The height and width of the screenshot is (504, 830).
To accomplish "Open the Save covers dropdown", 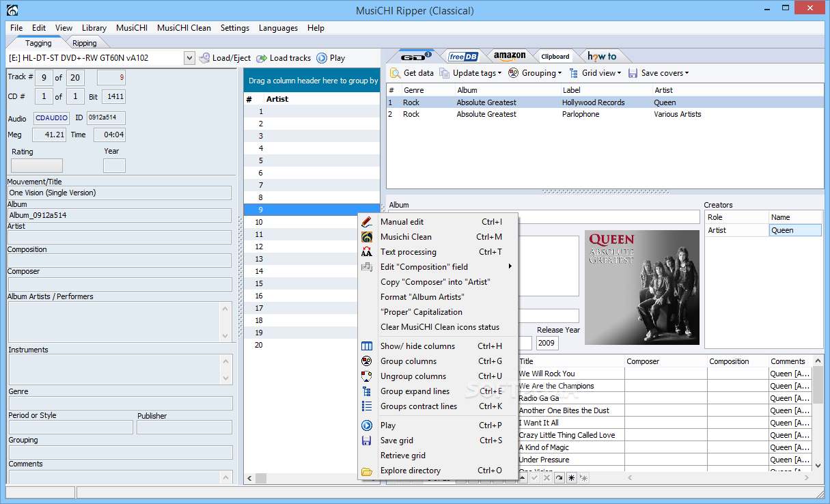I will 687,74.
